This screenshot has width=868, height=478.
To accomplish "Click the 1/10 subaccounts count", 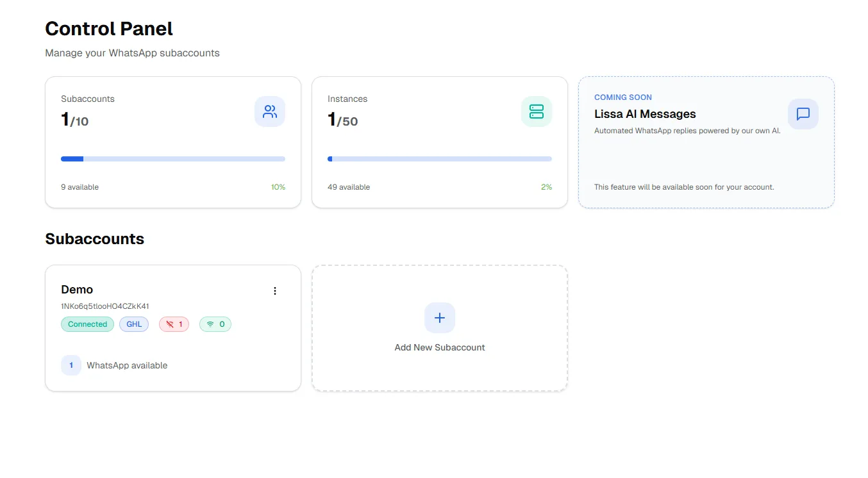I will point(75,120).
